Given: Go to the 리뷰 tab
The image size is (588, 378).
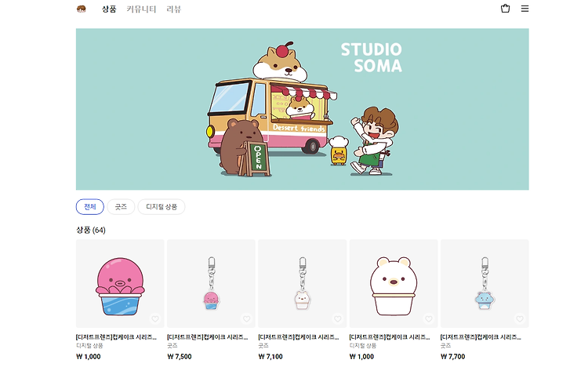Looking at the screenshot, I should pos(173,9).
